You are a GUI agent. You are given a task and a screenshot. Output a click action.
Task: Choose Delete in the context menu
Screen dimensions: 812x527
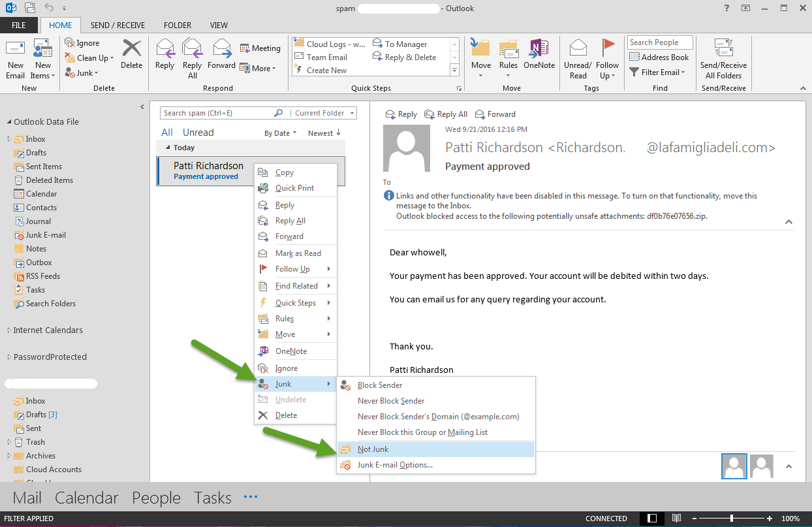tap(295, 415)
